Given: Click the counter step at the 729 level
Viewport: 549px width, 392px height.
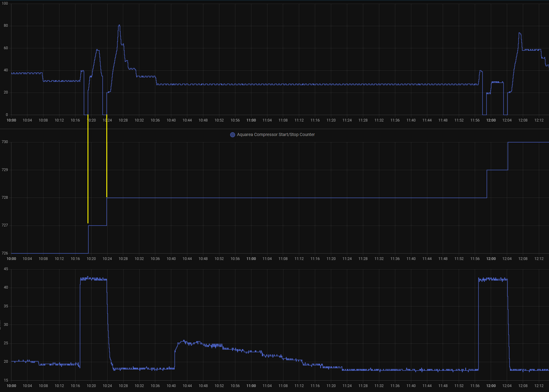Looking at the screenshot, I should [497, 170].
